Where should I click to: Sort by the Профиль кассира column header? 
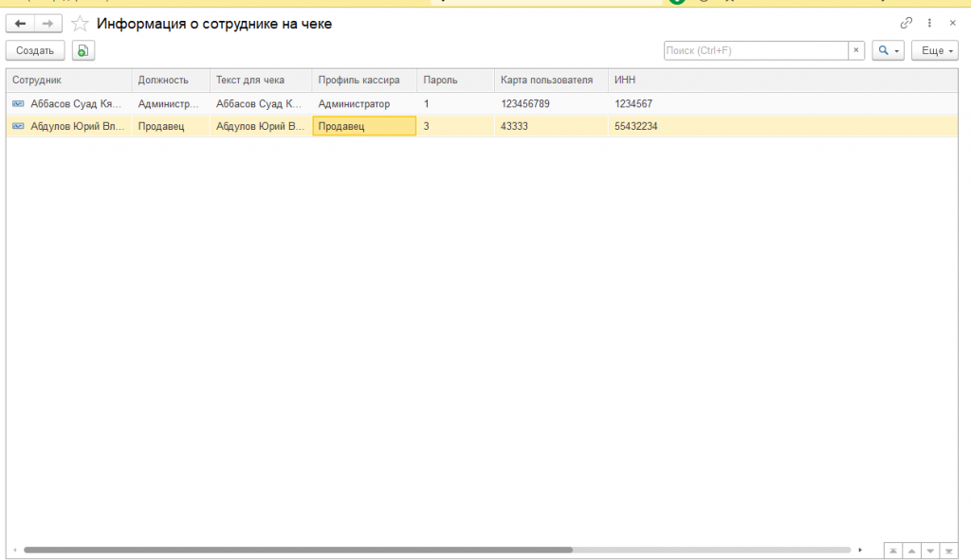coord(364,81)
